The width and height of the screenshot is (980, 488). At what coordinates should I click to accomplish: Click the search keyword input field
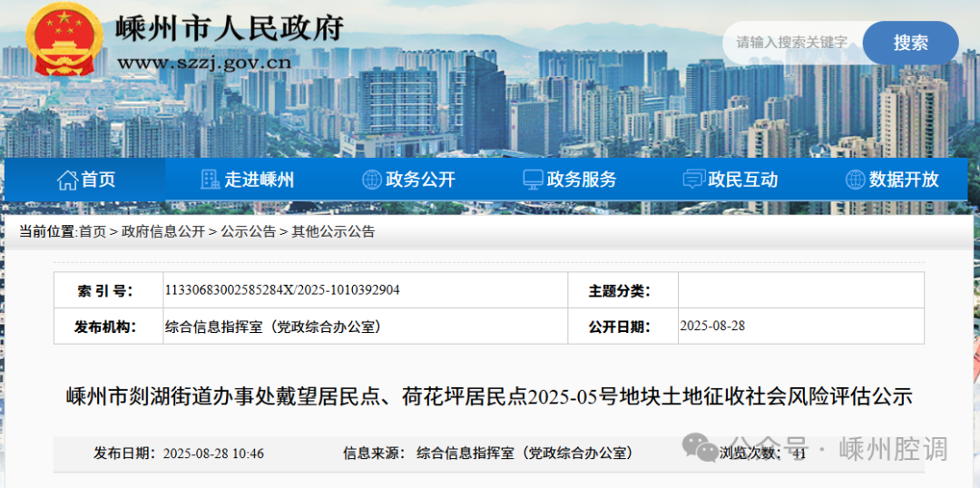[791, 43]
